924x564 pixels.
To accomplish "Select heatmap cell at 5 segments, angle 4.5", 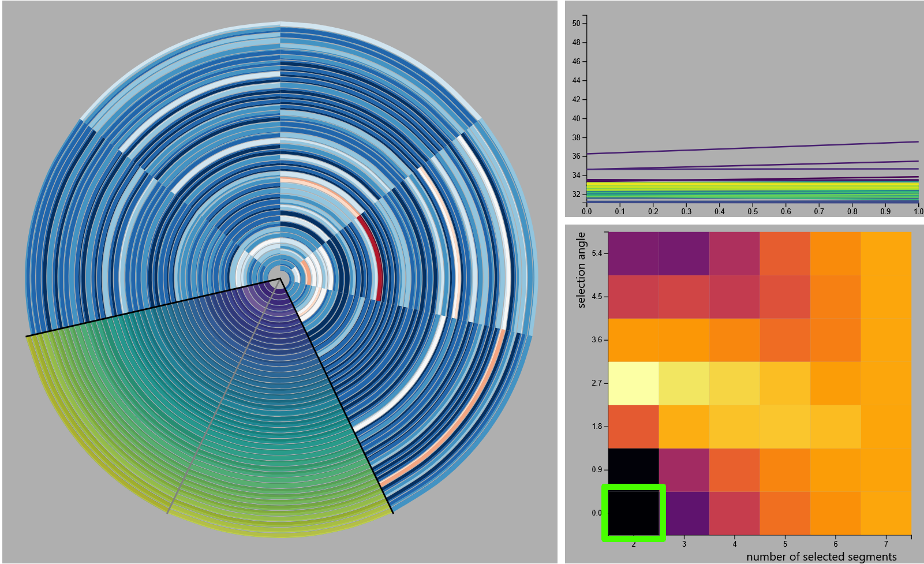I will [785, 297].
